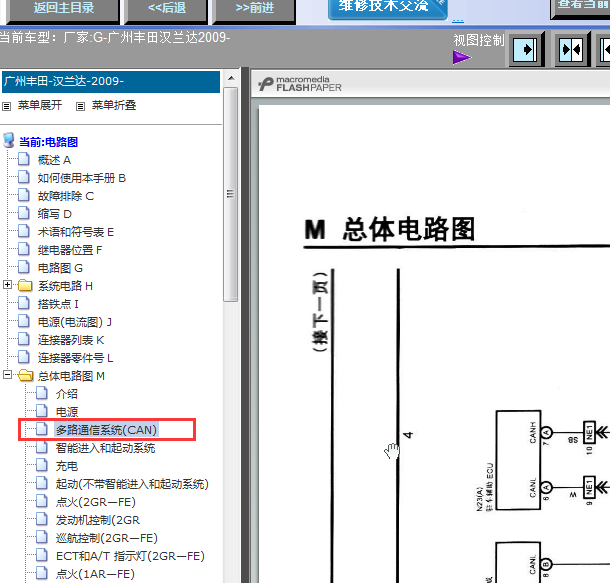The image size is (610, 583).
Task: Select the 总体电路图 M folder label
Action: 71,376
